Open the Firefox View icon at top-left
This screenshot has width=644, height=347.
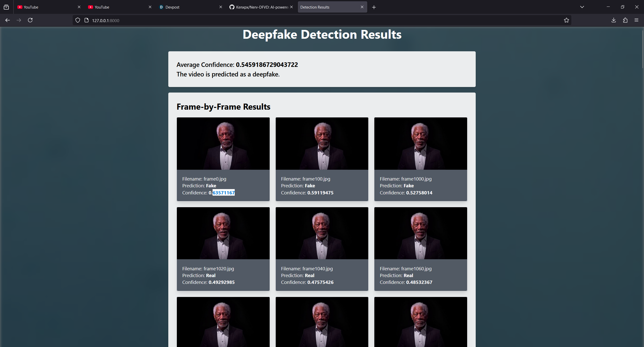point(6,7)
